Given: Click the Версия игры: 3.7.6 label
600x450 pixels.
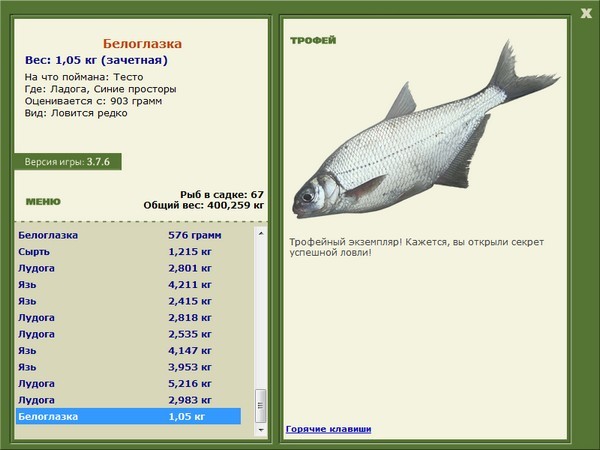Looking at the screenshot, I should (x=67, y=161).
